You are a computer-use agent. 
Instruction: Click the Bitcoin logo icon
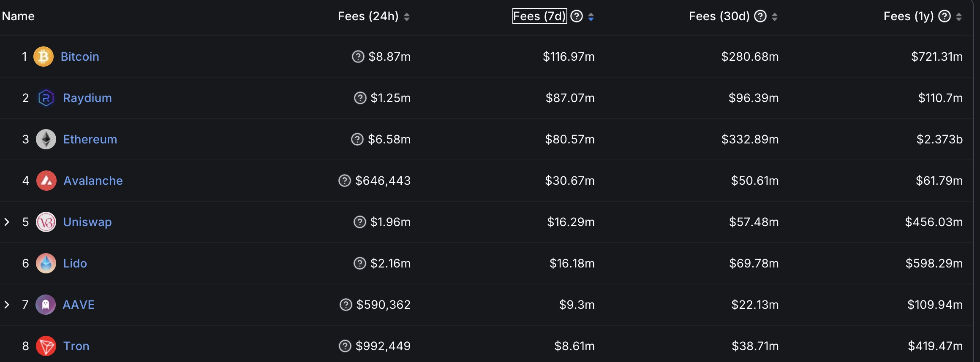[44, 57]
